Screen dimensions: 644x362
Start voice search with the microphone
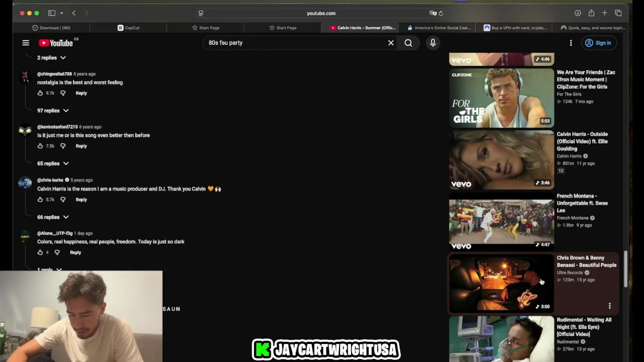click(x=433, y=43)
